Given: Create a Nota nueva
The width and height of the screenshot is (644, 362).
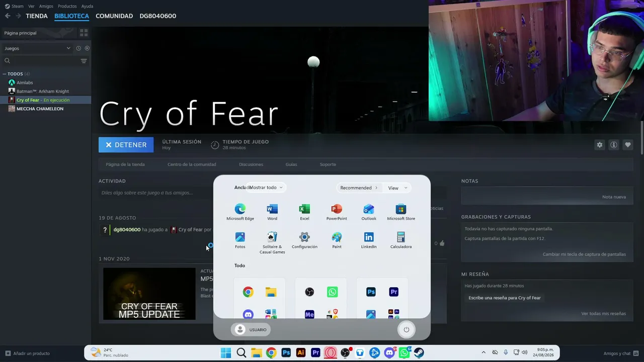Looking at the screenshot, I should (x=614, y=197).
